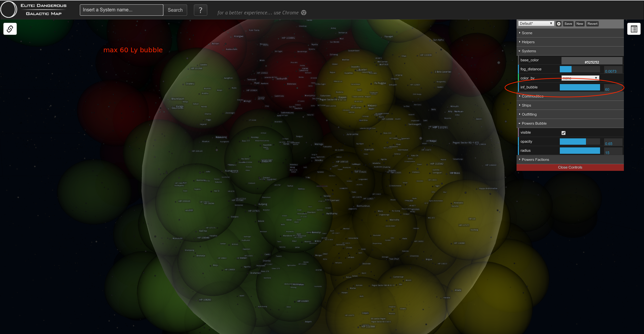Viewport: 644px width, 334px height.
Task: Click the permalink chain icon
Action: click(10, 29)
